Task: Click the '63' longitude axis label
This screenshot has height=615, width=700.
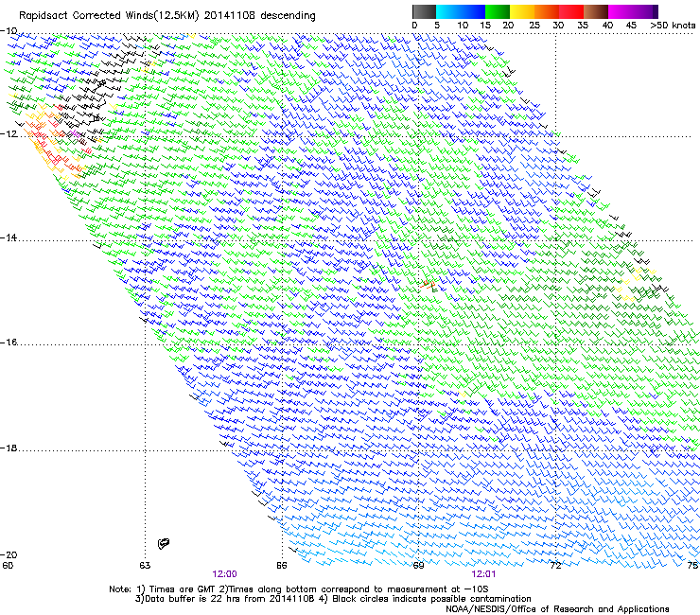Action: click(x=145, y=566)
